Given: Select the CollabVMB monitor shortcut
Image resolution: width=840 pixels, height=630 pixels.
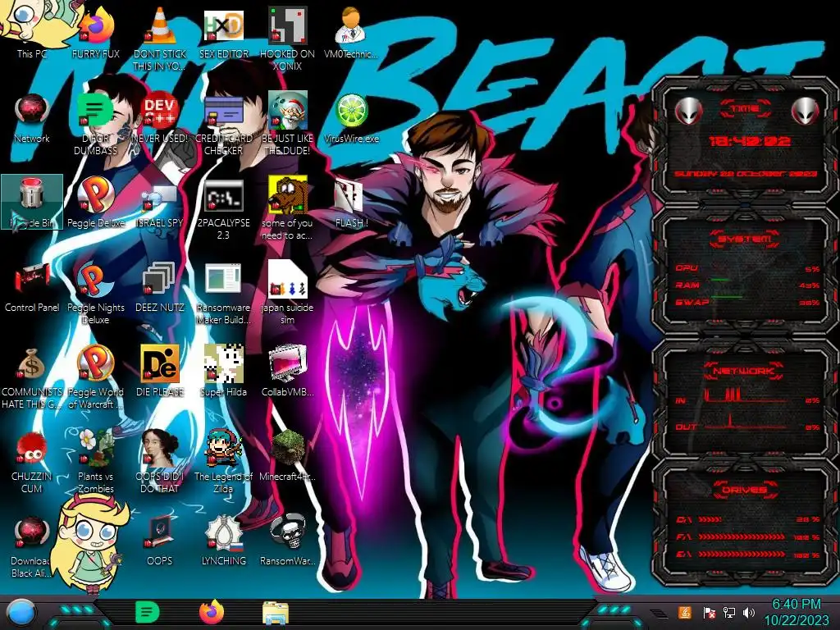Looking at the screenshot, I should [x=288, y=371].
